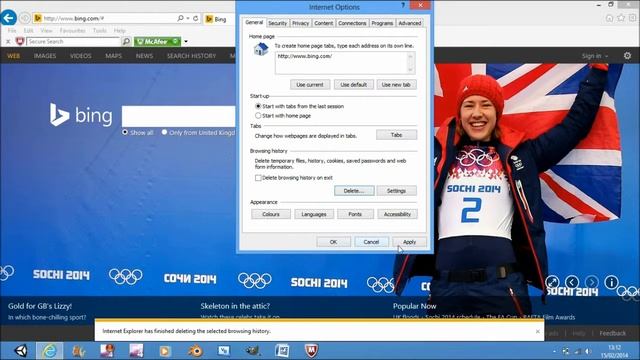The width and height of the screenshot is (640, 360).
Task: Open the IMAGES section on Bing
Action: point(45,56)
